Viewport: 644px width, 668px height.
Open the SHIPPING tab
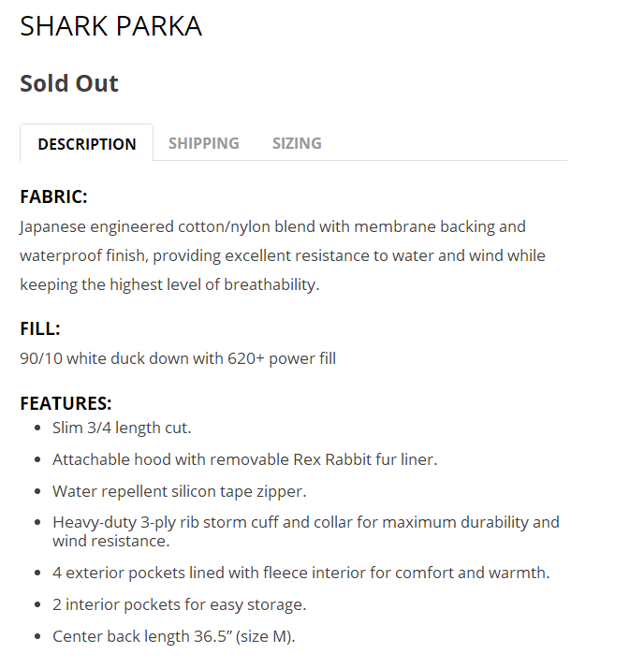pos(203,143)
